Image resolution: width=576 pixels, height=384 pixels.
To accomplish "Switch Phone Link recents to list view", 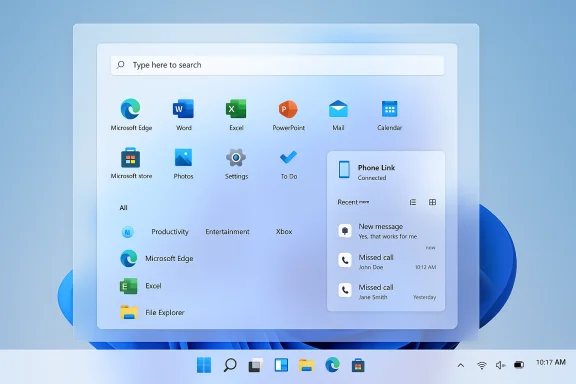I will [413, 202].
